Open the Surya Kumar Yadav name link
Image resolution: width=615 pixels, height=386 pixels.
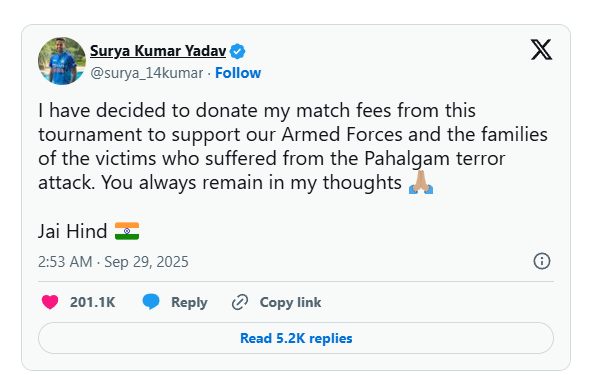(x=158, y=51)
